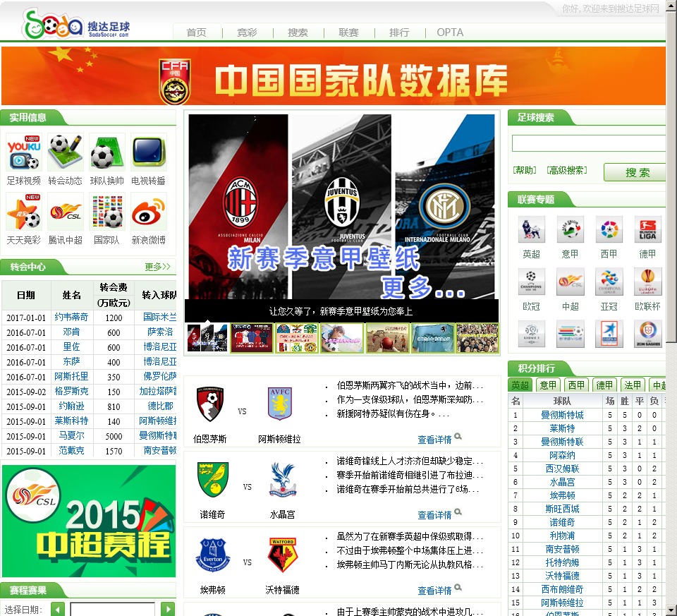
Task: Select the teal jersey carousel thumbnail
Action: 432,338
